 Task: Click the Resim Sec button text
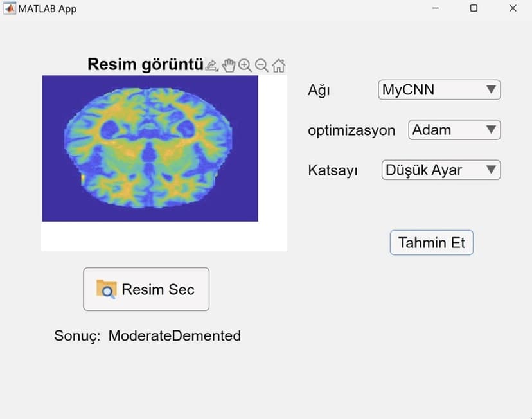(x=158, y=289)
